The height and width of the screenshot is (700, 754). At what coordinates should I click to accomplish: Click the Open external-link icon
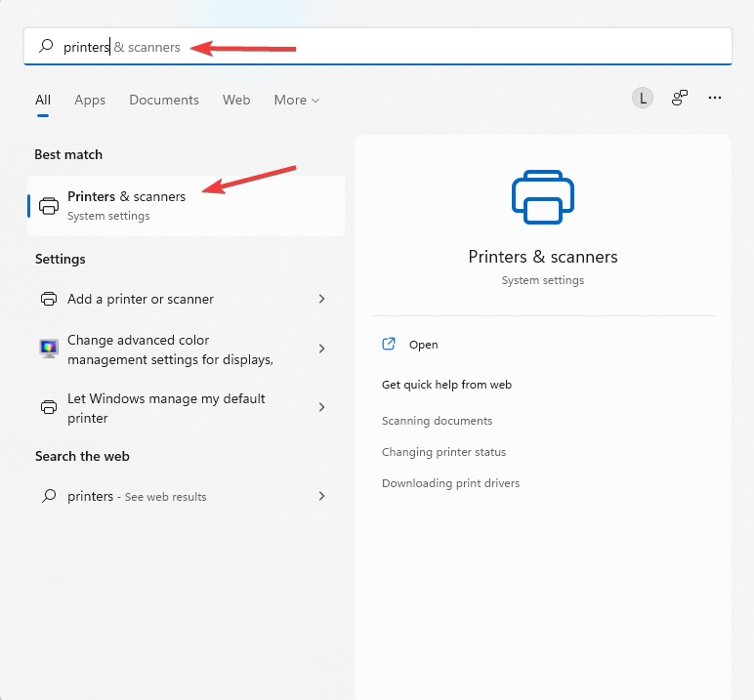[389, 344]
